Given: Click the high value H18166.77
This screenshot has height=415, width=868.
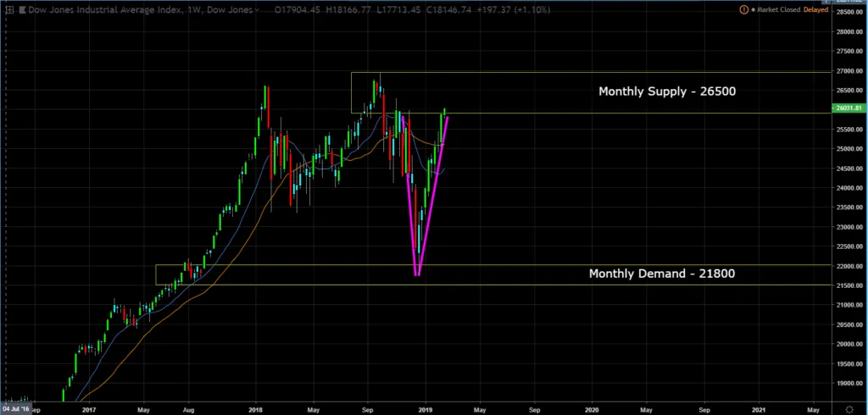Looking at the screenshot, I should [348, 10].
